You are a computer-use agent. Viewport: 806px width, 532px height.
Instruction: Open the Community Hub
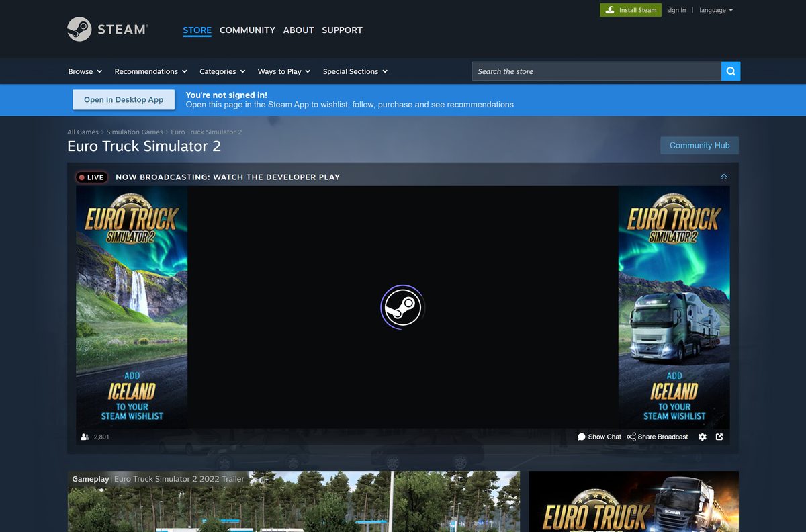699,146
